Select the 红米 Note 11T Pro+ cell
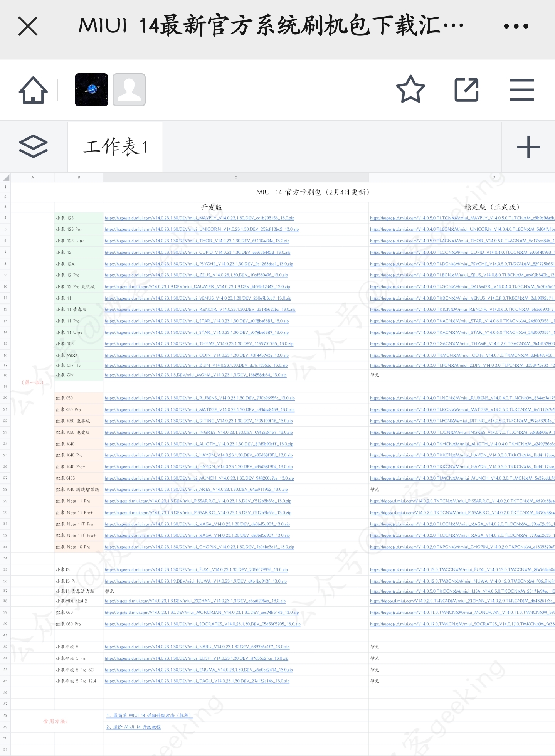The width and height of the screenshot is (555, 756). [79, 535]
